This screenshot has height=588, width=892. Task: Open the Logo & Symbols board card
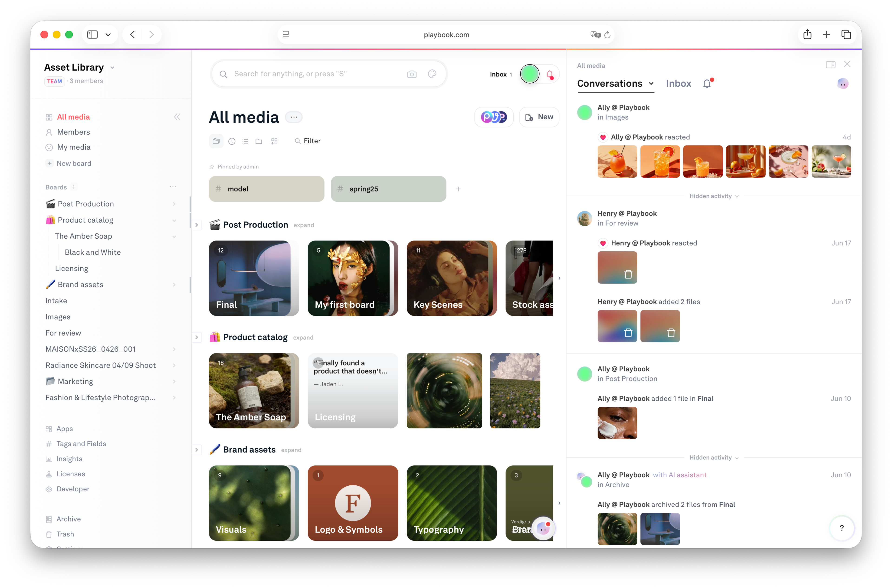pos(353,503)
